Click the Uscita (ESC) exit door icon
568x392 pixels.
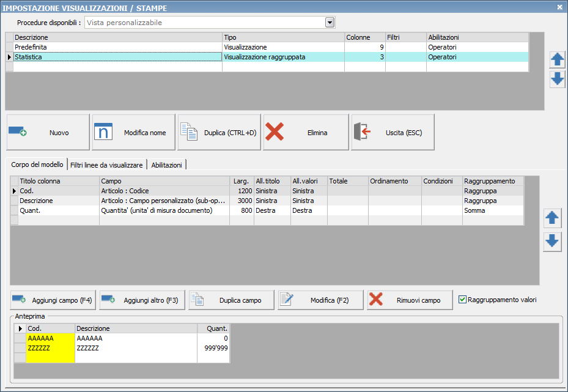[362, 131]
